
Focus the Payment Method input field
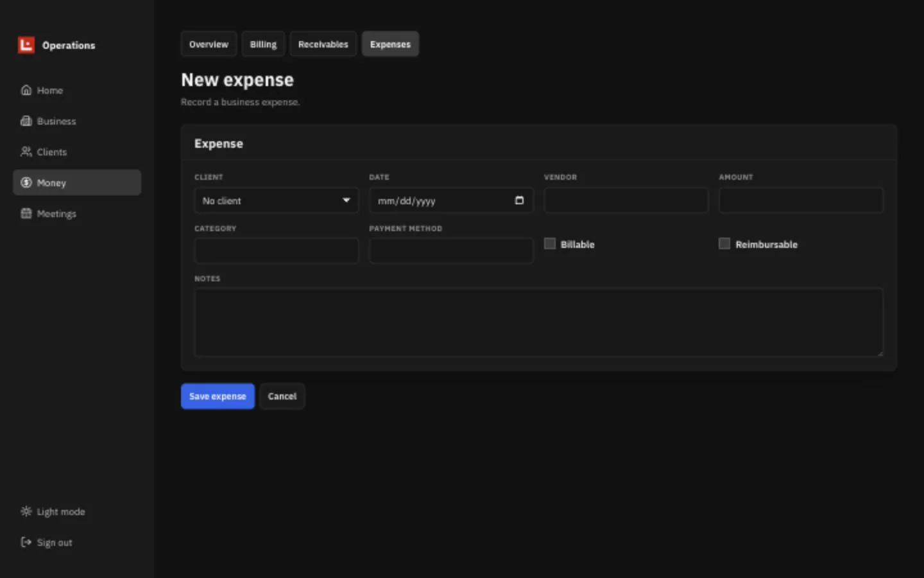pos(451,250)
